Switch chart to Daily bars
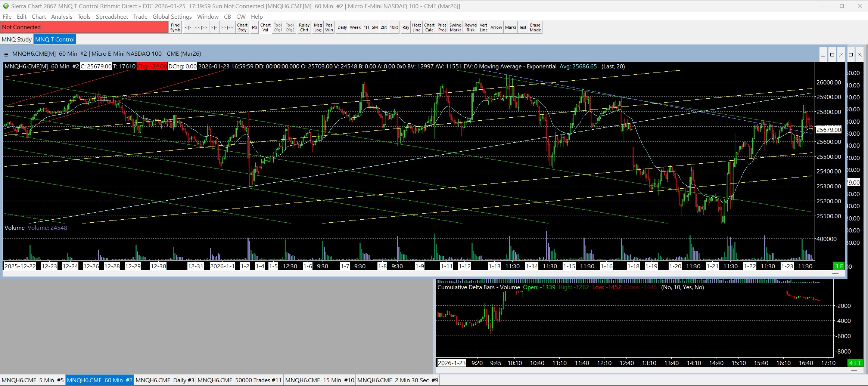Viewport: 868px width, 386px height. pos(342,27)
